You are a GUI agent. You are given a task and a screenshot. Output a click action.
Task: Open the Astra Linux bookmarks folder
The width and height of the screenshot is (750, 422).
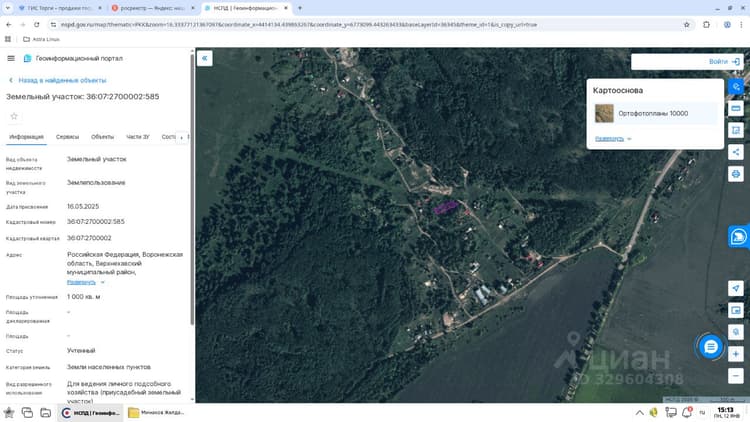(x=41, y=39)
